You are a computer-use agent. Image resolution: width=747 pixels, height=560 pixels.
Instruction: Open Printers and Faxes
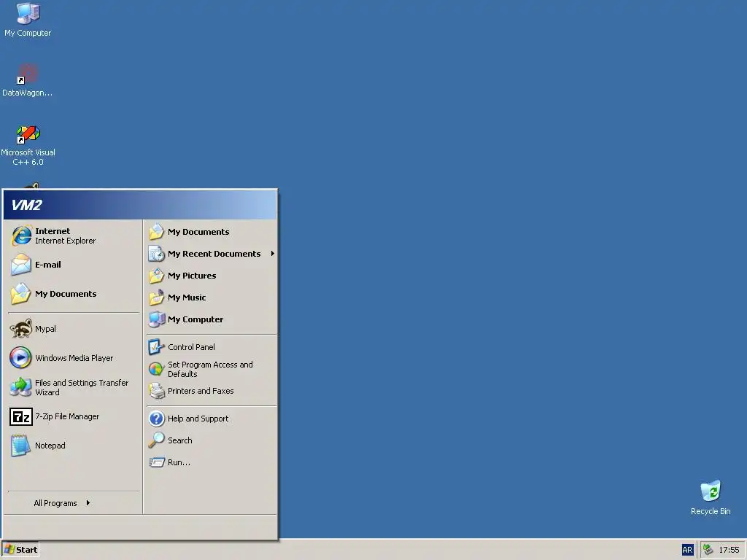[211, 391]
